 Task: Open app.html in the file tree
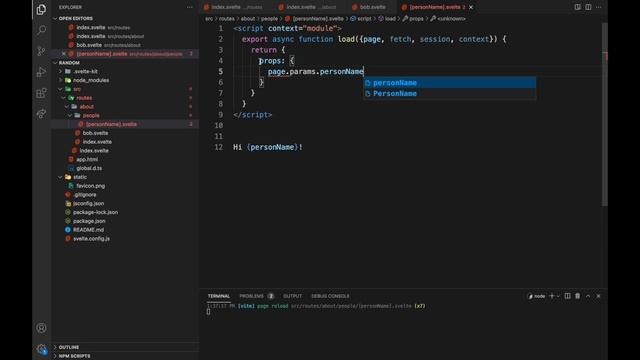tap(87, 160)
